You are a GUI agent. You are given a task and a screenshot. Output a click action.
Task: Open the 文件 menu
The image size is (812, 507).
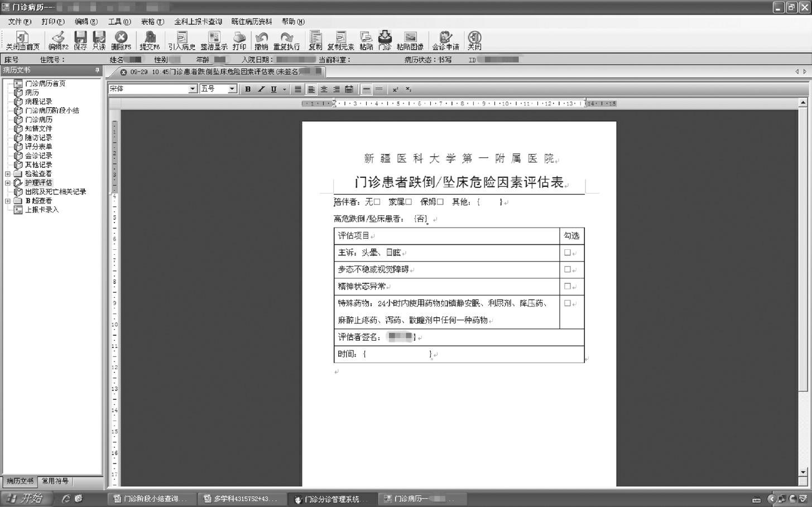point(20,22)
